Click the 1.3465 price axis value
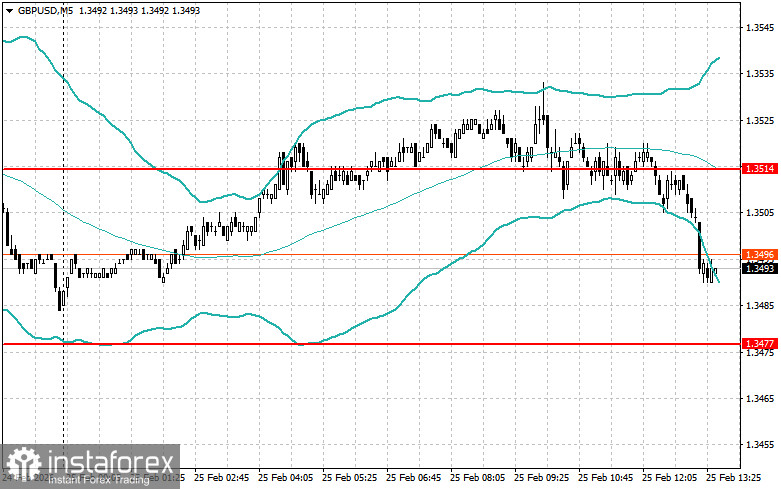 [760, 398]
